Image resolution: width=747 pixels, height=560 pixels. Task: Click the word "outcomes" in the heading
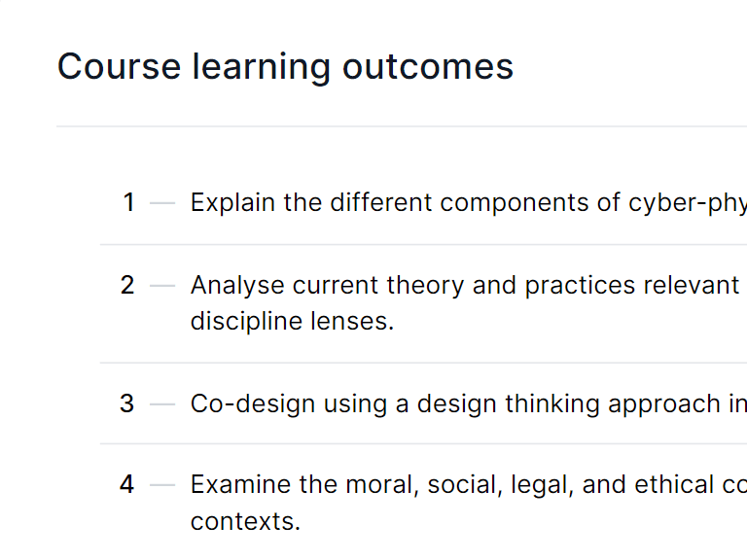427,67
